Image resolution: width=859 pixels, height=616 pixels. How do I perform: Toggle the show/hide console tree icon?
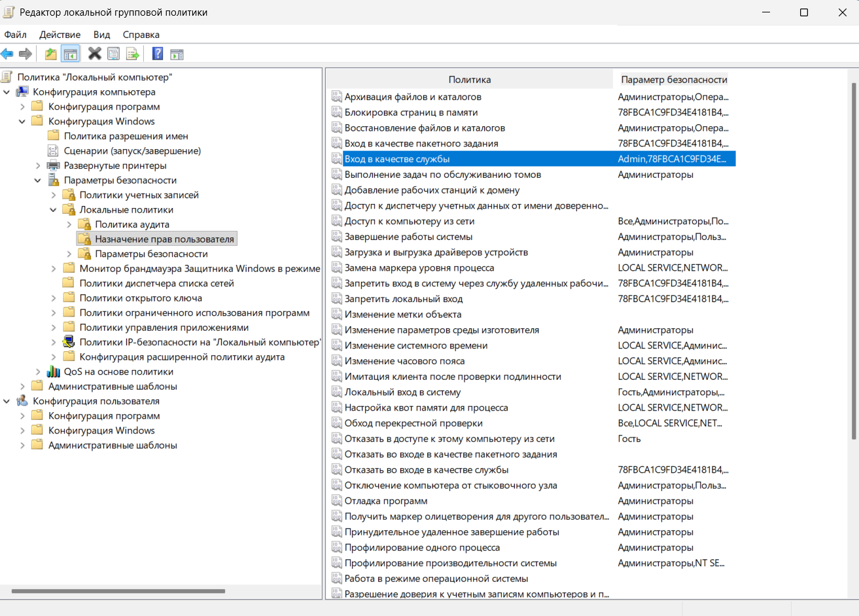tap(70, 54)
